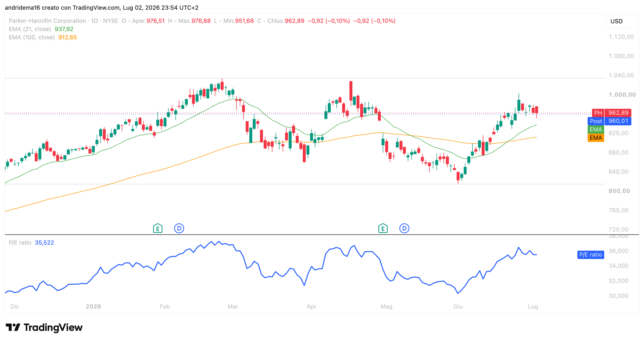Click the EMA 21 value 937,92
The height and width of the screenshot is (342, 644).
click(64, 29)
